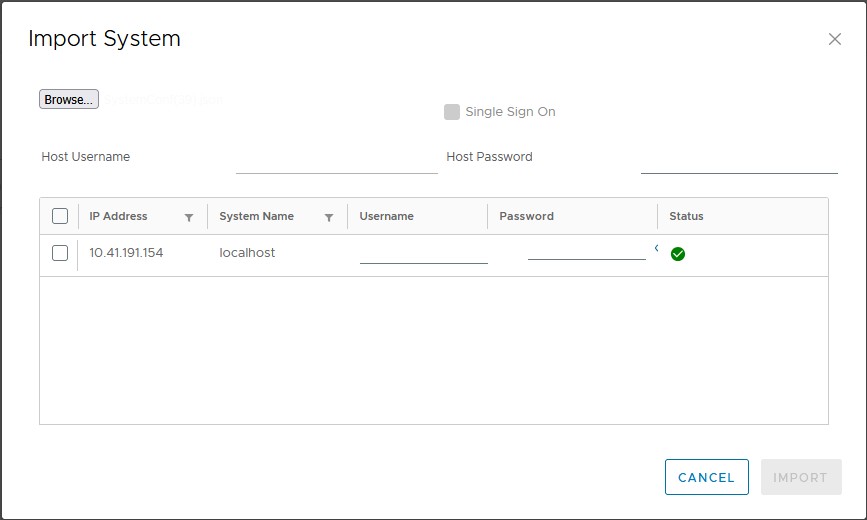
Task: Check the select-all checkbox in table header
Action: point(60,216)
